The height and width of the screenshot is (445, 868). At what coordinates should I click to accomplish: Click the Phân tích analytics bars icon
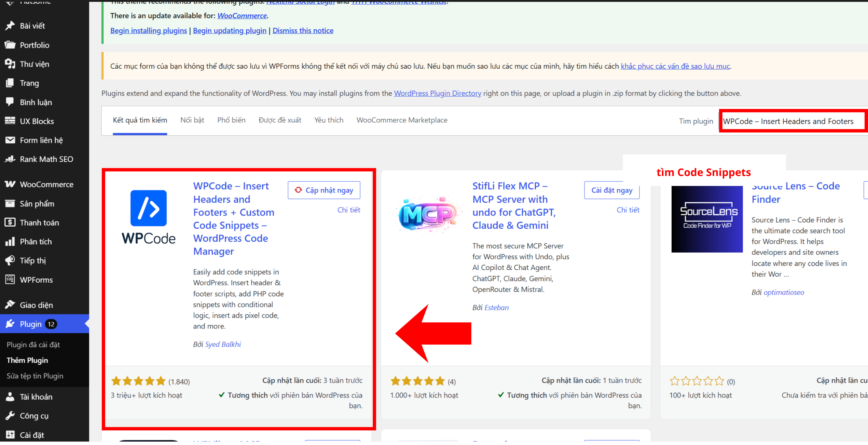10,242
